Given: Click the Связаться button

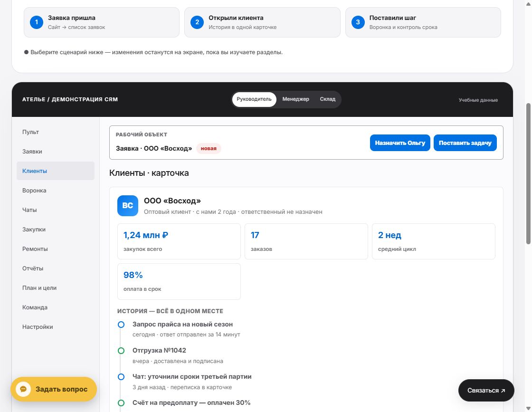Looking at the screenshot, I should [x=486, y=391].
